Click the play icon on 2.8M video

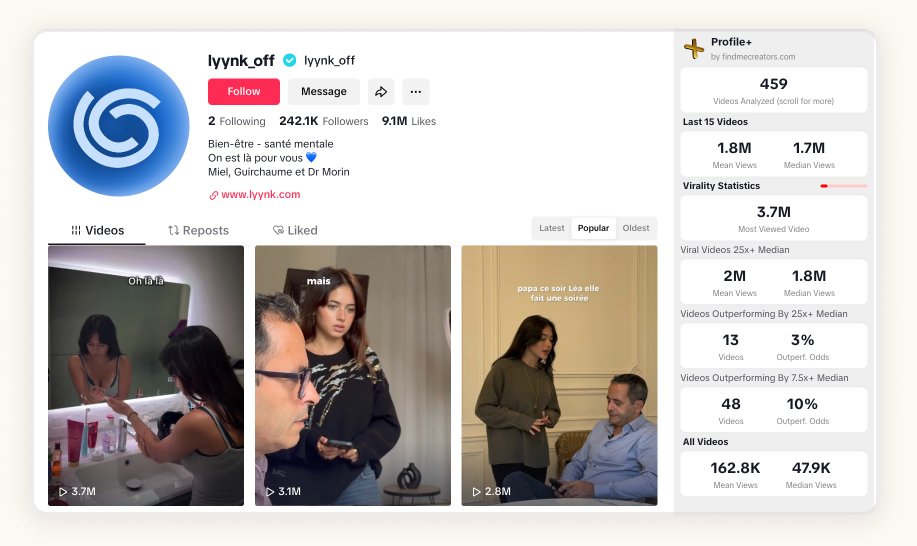point(477,492)
